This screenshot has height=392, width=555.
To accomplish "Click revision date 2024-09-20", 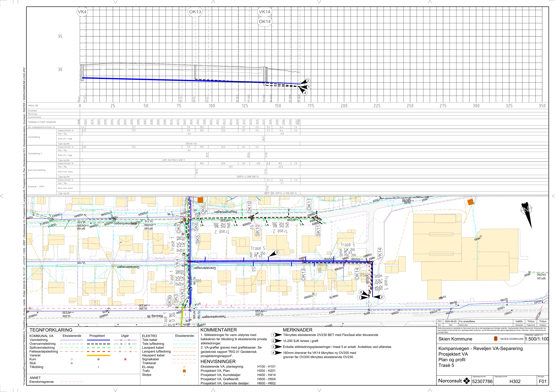I will tap(451, 322).
